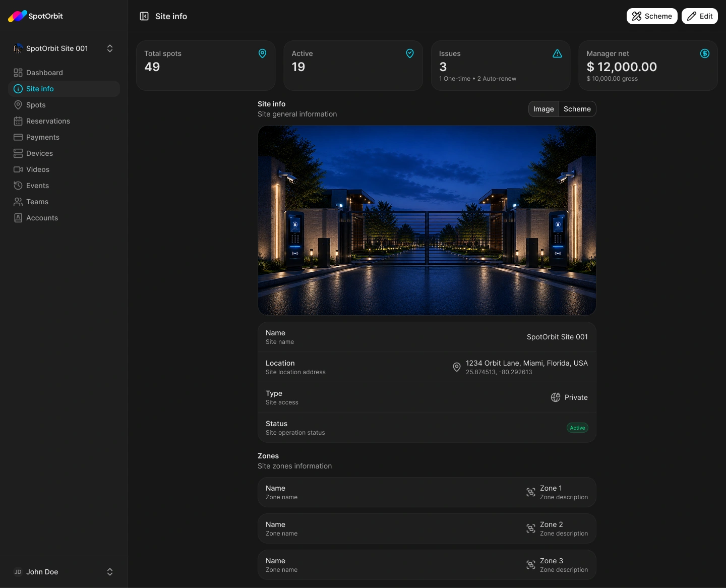The image size is (726, 588).
Task: Click the Zone 2 scan icon
Action: [x=531, y=528]
